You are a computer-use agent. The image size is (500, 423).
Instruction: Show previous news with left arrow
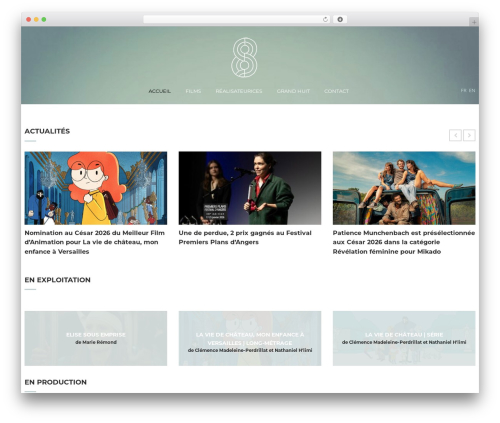tap(455, 135)
